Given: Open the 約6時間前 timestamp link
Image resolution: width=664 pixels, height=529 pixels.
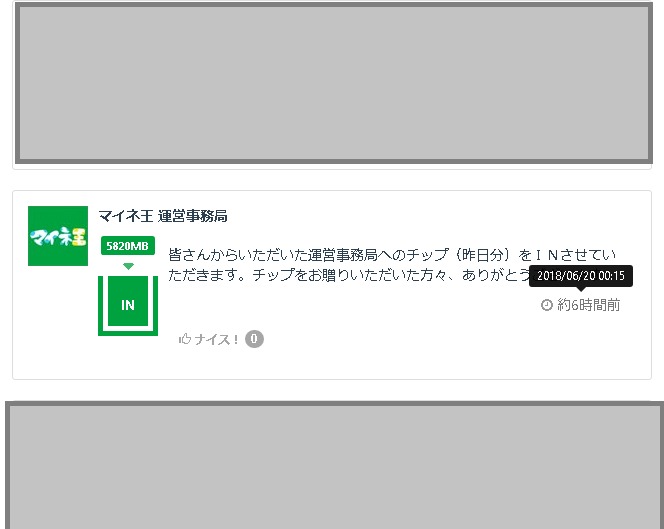Looking at the screenshot, I should click(588, 305).
